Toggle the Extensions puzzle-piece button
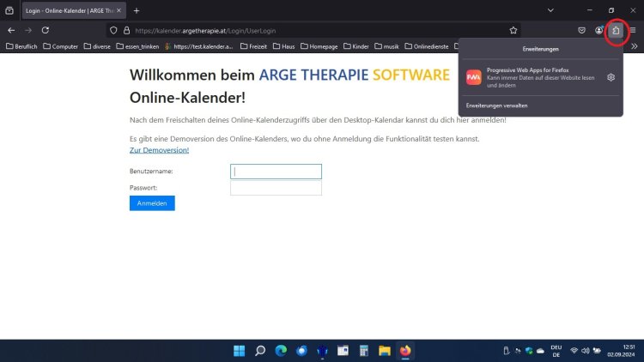Viewport: 644px width, 362px height. click(x=616, y=30)
